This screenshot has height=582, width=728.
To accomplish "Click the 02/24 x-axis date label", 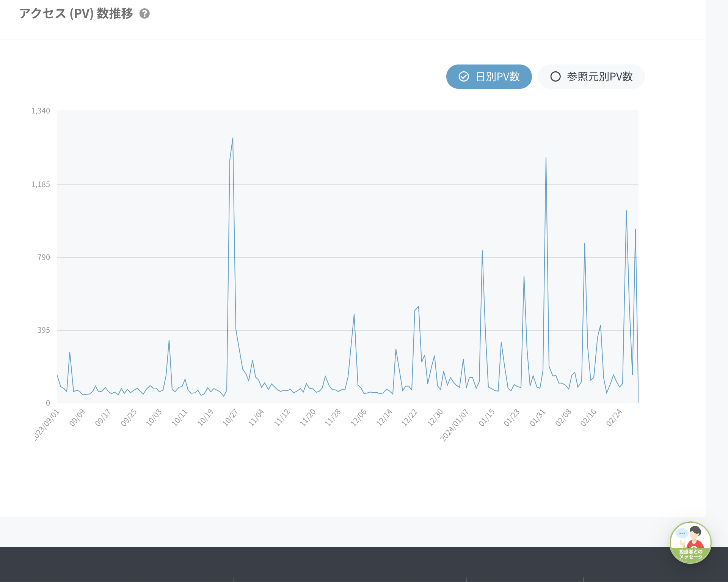I will point(614,417).
